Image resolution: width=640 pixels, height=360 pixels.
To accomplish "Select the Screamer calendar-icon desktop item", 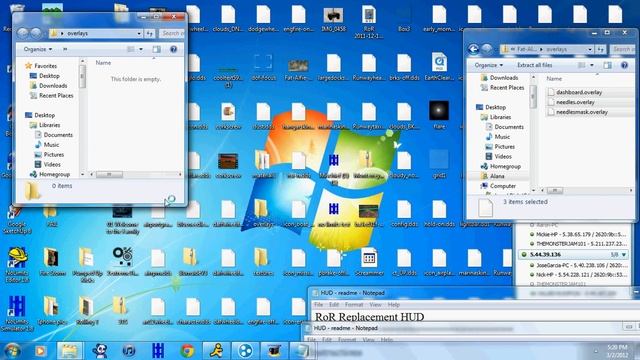I will [x=369, y=262].
